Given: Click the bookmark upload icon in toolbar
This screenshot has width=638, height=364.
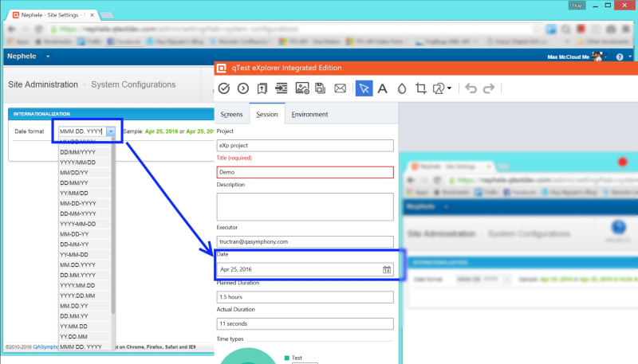Looking at the screenshot, I should coord(262,88).
